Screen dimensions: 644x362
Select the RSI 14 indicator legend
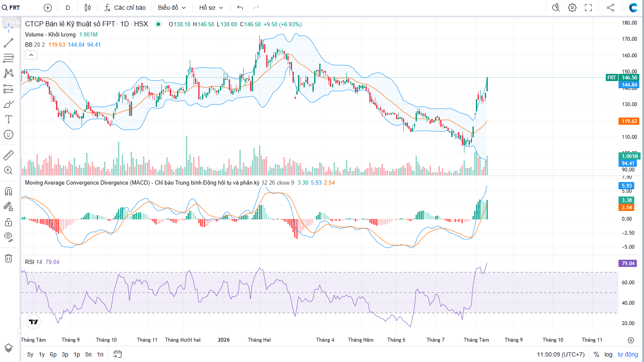click(x=34, y=262)
